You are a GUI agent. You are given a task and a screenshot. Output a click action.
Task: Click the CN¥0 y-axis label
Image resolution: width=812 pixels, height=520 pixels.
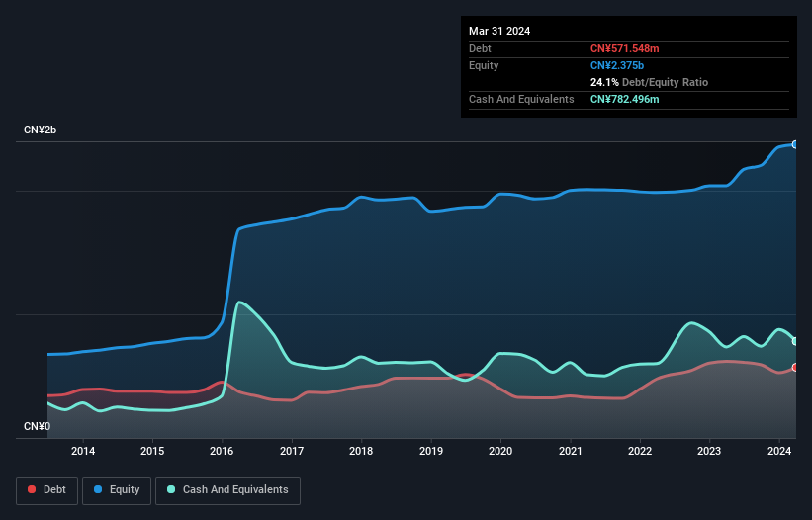pos(38,426)
